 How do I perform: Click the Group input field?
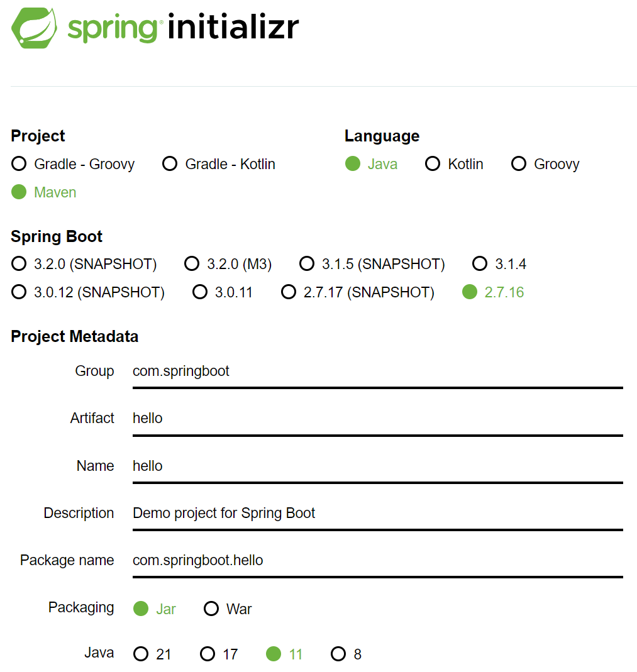377,372
